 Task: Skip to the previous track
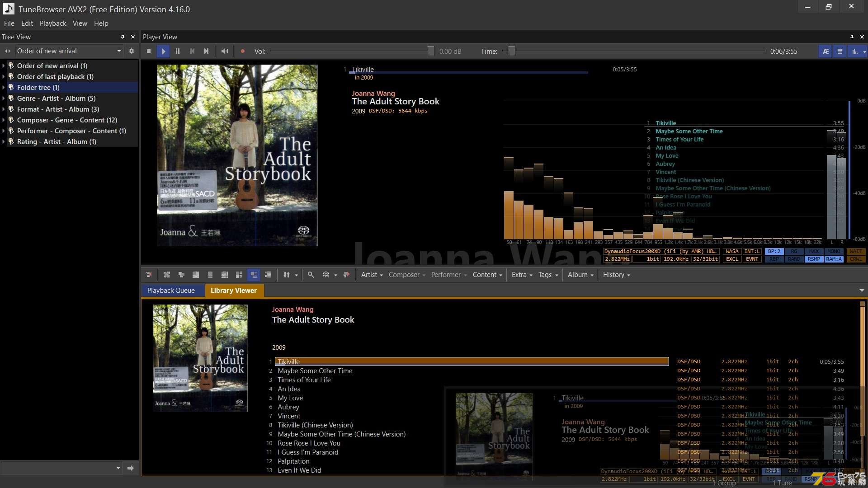click(192, 52)
